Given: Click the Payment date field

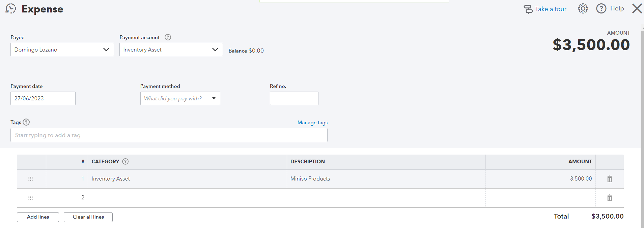Looking at the screenshot, I should click(x=43, y=98).
